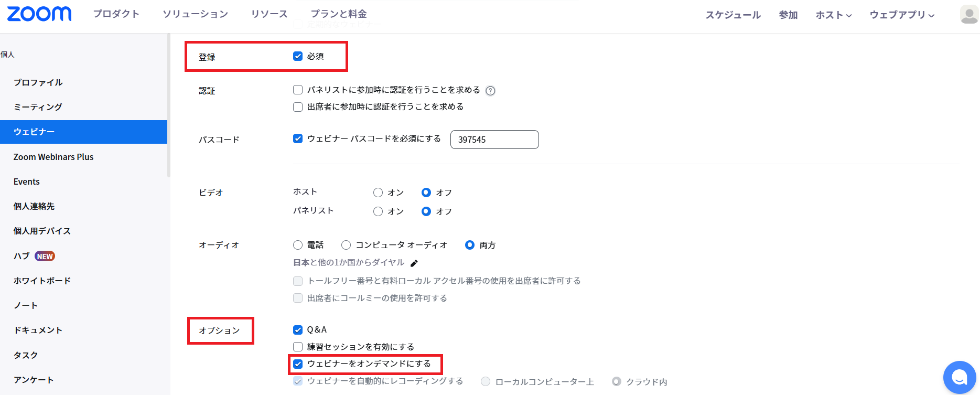The image size is (980, 395).
Task: Expand the ホスト dropdown menu
Action: (834, 15)
